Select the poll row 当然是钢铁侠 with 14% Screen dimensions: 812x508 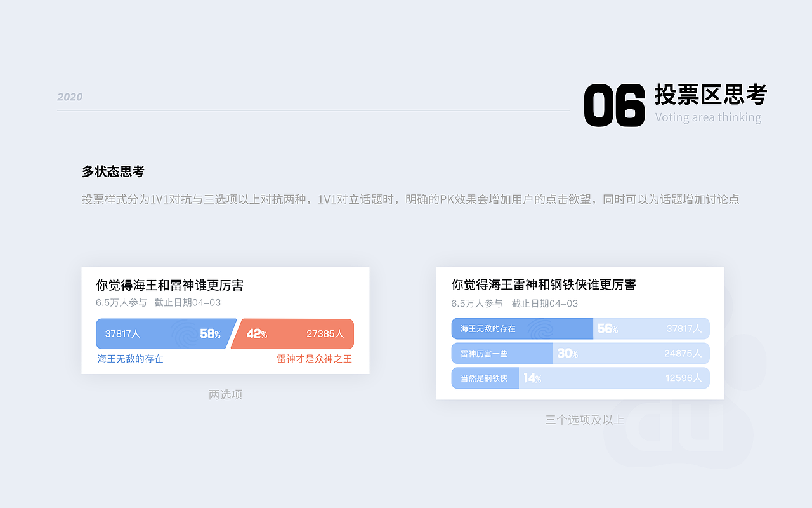(580, 378)
